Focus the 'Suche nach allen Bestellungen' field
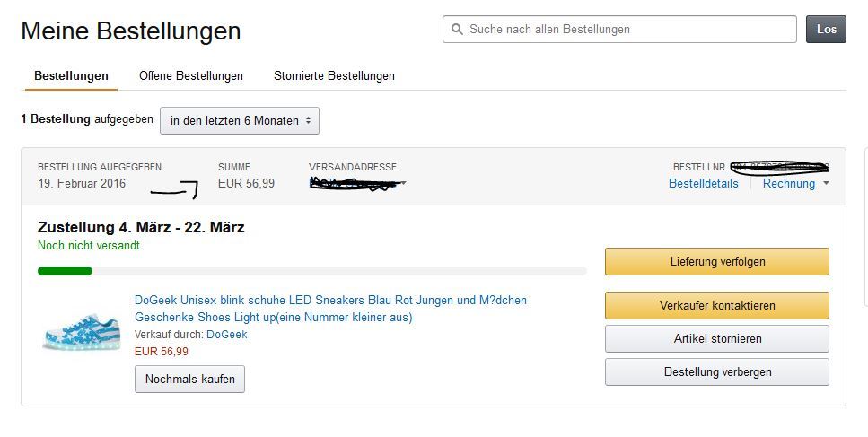Screen dimensions: 868x437 coord(619,30)
